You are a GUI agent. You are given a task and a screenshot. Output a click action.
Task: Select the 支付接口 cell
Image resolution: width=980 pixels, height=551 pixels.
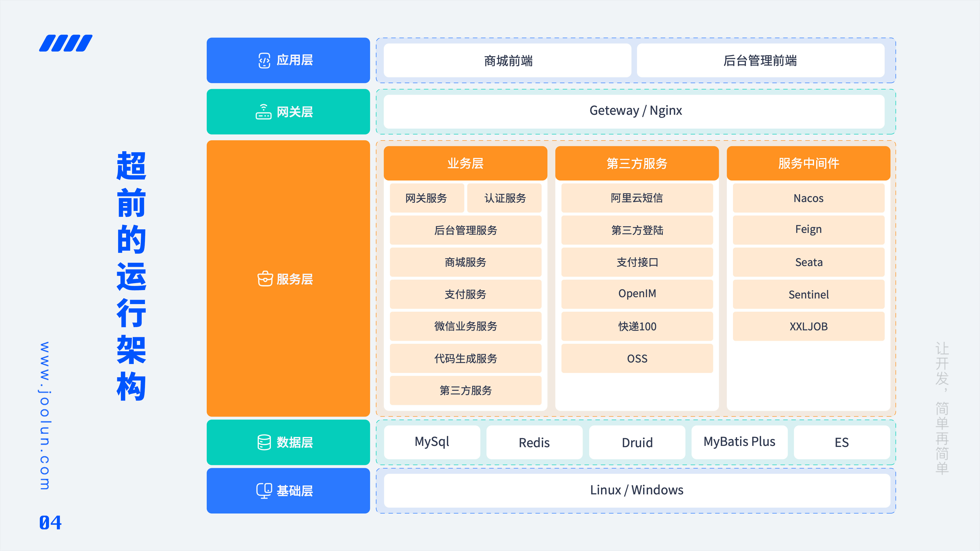click(637, 262)
